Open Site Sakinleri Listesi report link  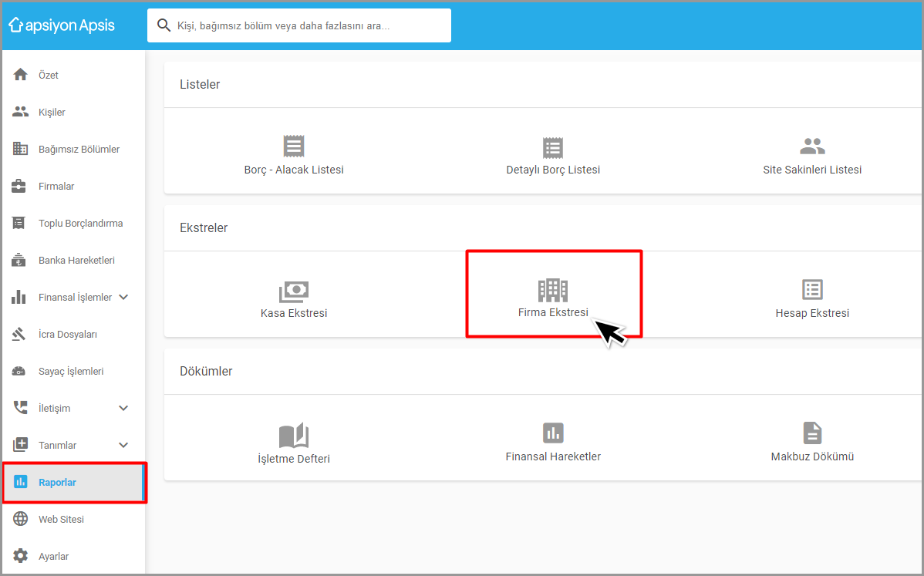coord(812,170)
